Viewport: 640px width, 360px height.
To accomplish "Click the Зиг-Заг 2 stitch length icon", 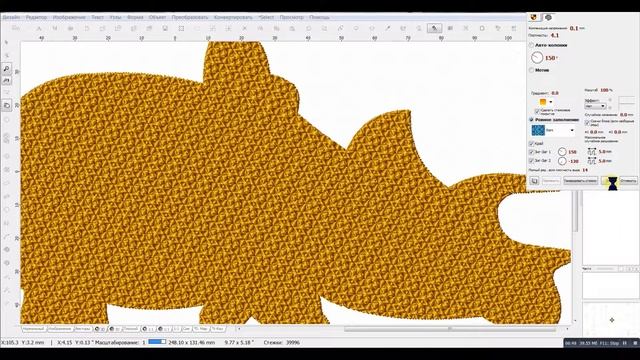I will point(591,161).
